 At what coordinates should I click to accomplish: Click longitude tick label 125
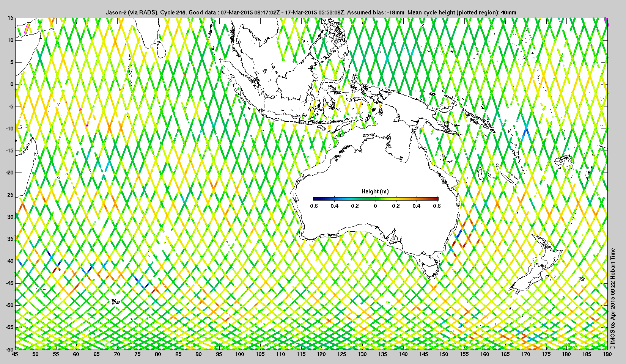pos(342,354)
